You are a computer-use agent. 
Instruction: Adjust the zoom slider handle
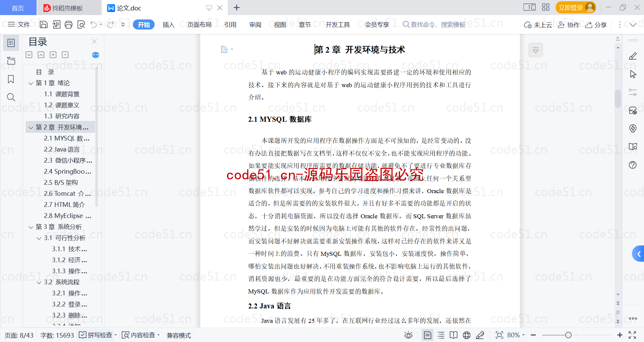(x=568, y=335)
